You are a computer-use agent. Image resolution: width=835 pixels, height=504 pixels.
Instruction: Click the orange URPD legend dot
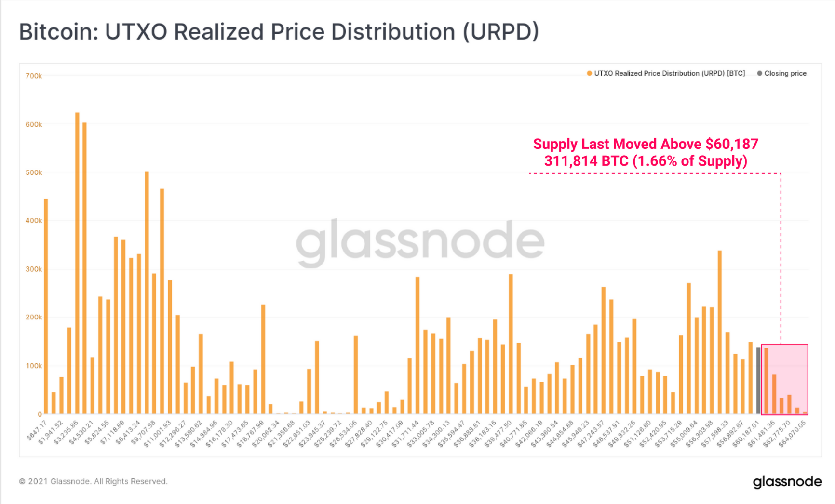pos(589,73)
